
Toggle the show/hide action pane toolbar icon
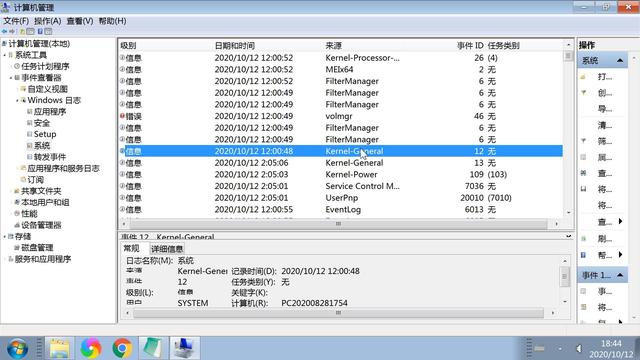(48, 31)
